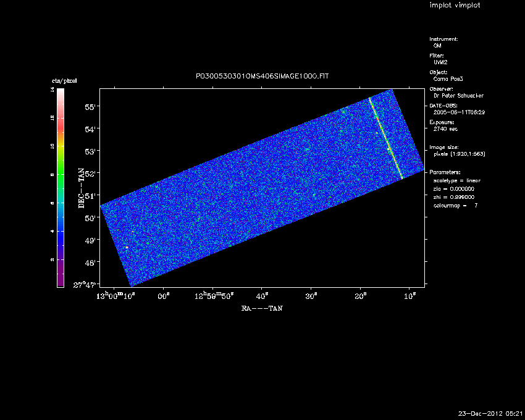Click the green region of the colorbar
525x420 pixels.
pyautogui.click(x=61, y=174)
